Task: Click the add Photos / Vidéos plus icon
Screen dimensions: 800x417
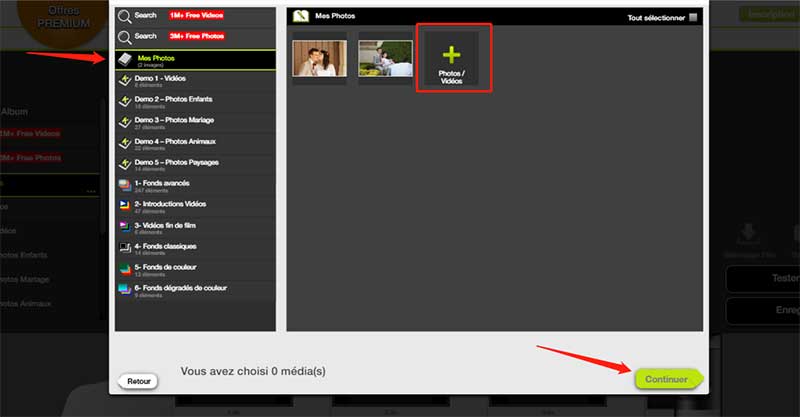Action: pyautogui.click(x=452, y=55)
